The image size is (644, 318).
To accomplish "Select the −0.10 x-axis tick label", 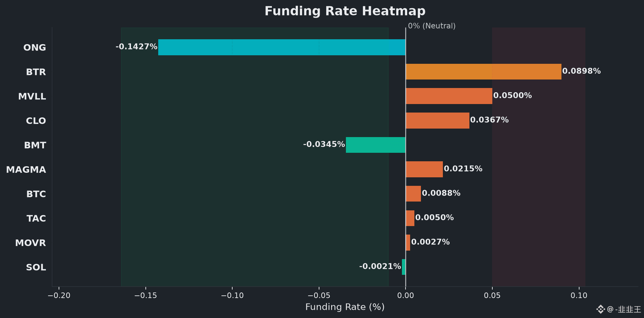I will (232, 296).
